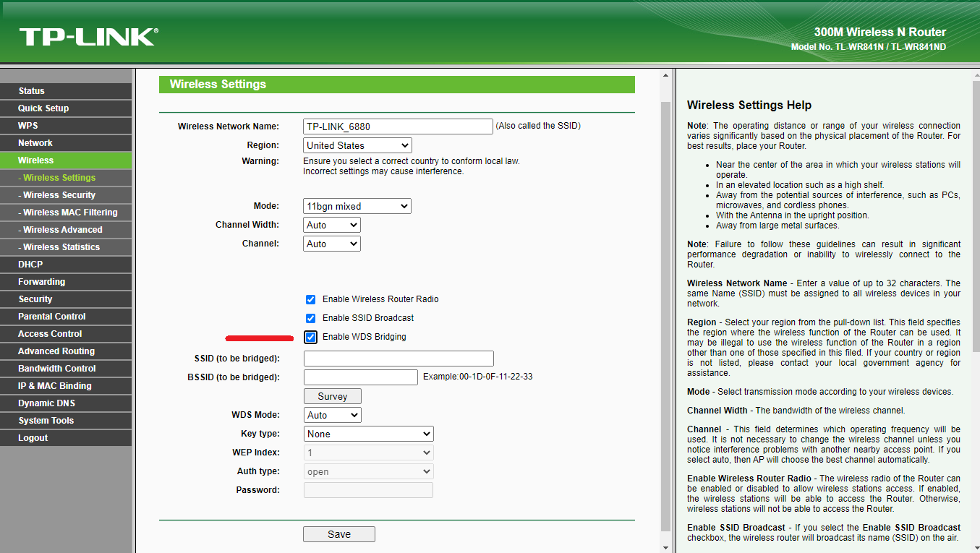Open Parental Control
This screenshot has width=980, height=553.
pyautogui.click(x=66, y=317)
